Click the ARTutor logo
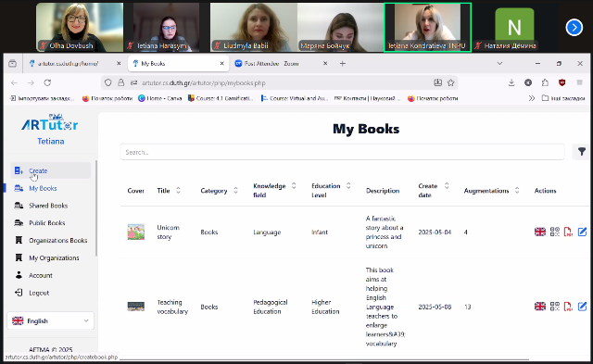593x364 pixels. (x=50, y=122)
